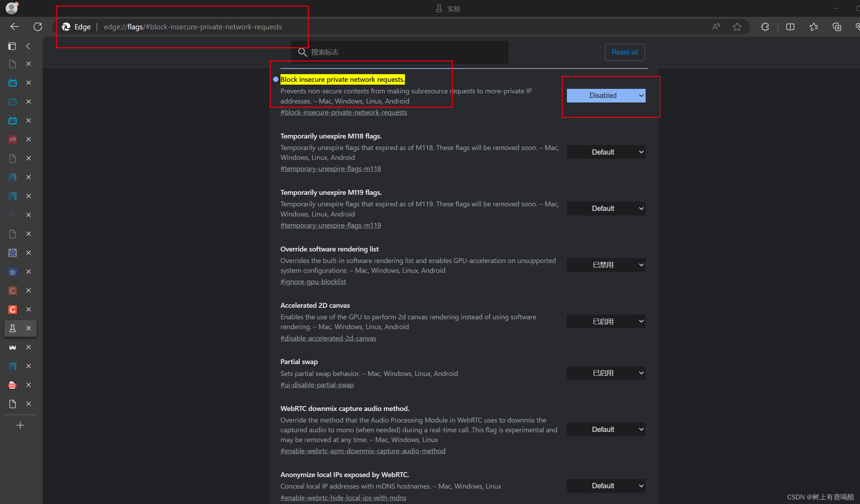Open the profile avatar
This screenshot has height=504, width=860.
pyautogui.click(x=12, y=8)
